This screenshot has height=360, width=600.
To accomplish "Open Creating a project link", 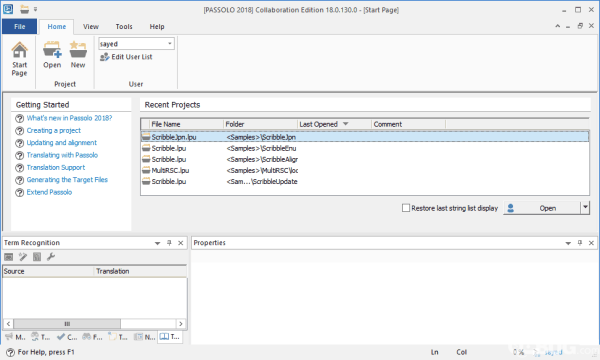I will [x=54, y=130].
